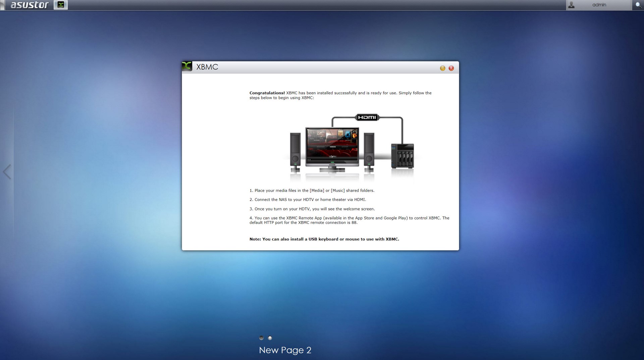Screen dimensions: 644x360
Task: Click the 'Congratulations!' heading text
Action: point(267,93)
